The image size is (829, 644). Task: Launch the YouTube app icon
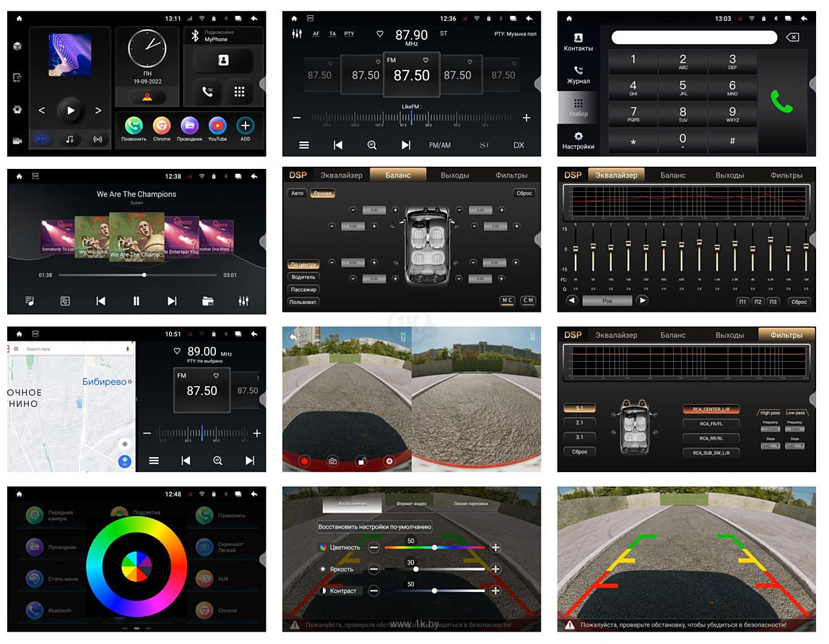[217, 126]
